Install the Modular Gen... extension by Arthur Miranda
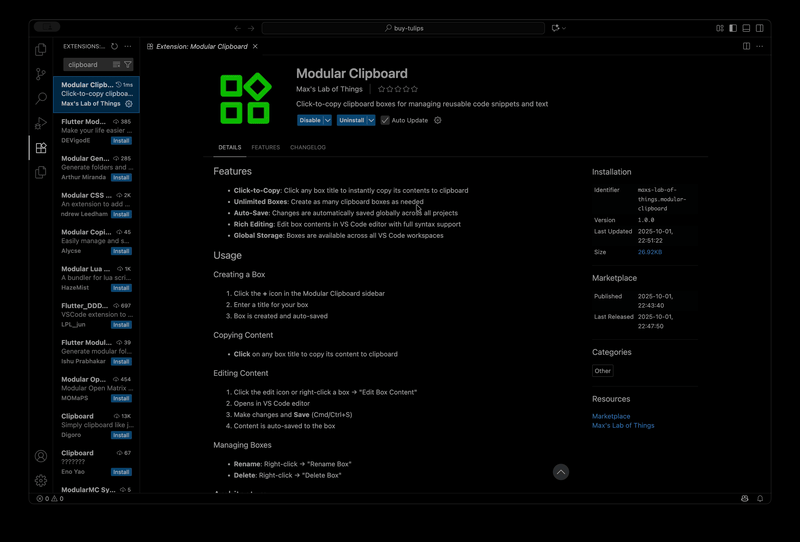The width and height of the screenshot is (800, 542). 121,178
